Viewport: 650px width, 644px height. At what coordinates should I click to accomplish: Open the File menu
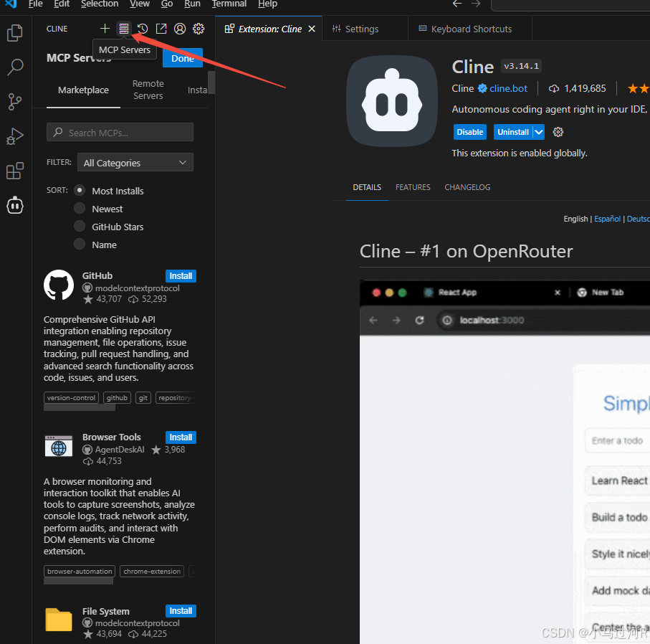tap(36, 4)
